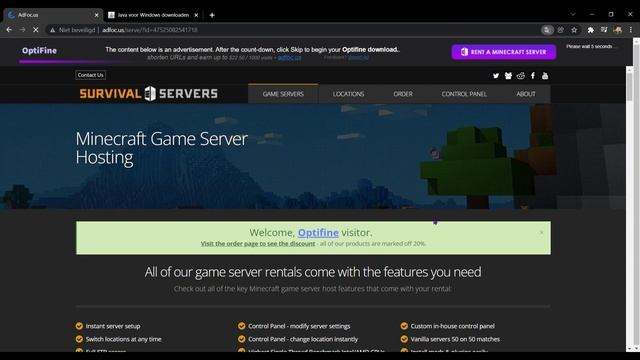Click the 'Instant server setup' feature text

(113, 326)
